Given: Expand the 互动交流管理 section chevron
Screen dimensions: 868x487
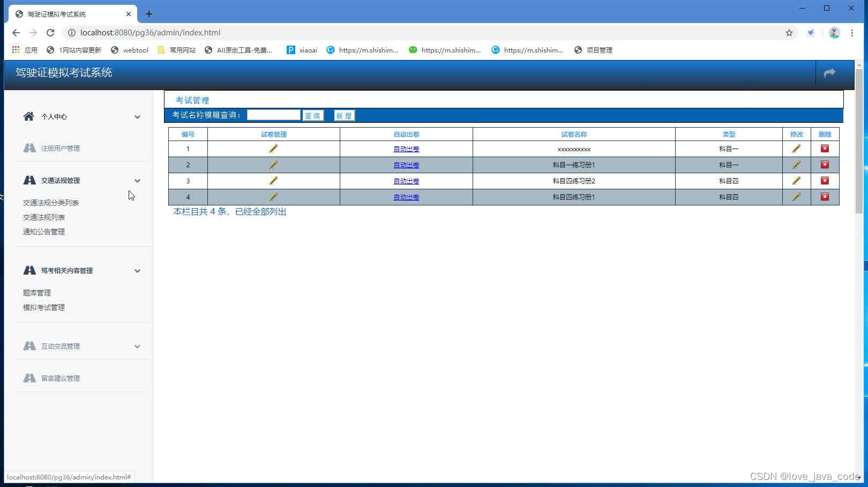Looking at the screenshot, I should pyautogui.click(x=137, y=346).
